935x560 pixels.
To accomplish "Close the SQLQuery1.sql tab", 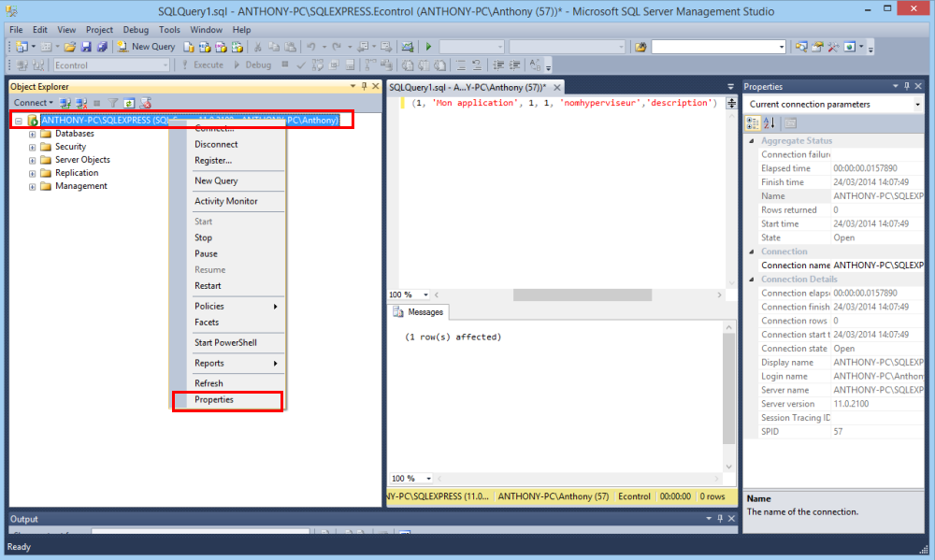I will point(557,87).
